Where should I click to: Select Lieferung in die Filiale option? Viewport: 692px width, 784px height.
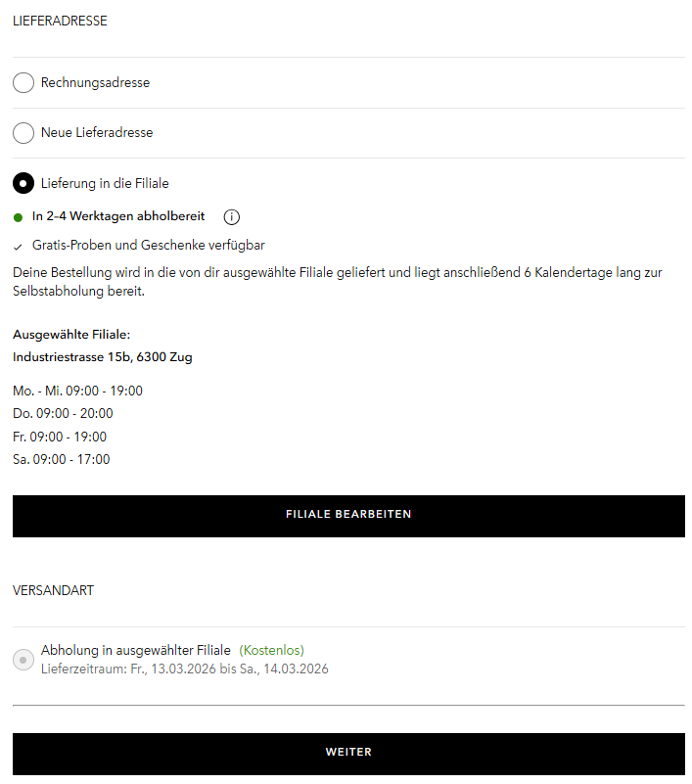click(x=23, y=183)
